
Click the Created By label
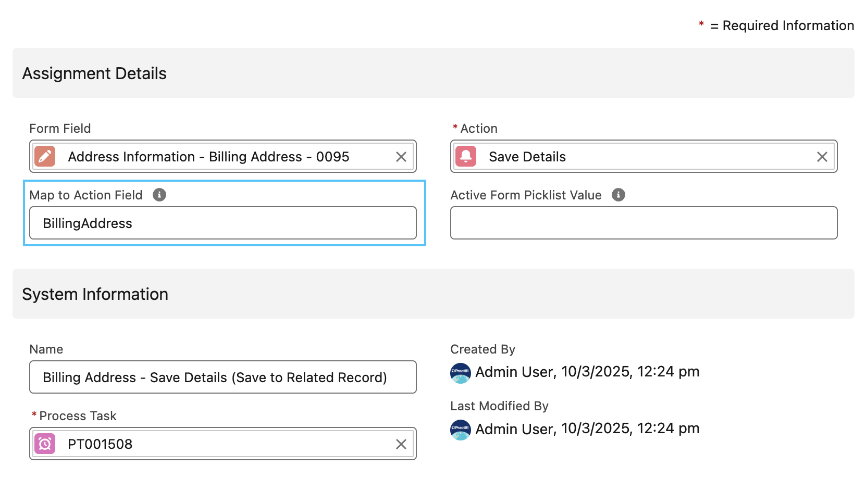[x=483, y=349]
